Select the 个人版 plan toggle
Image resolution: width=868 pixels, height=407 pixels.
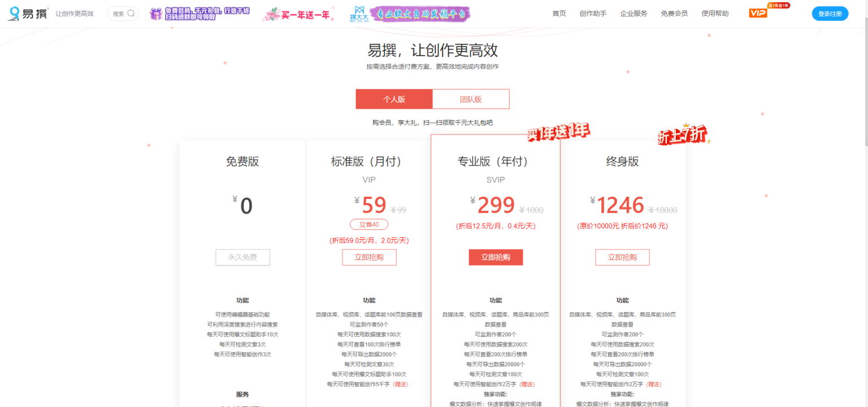(394, 99)
